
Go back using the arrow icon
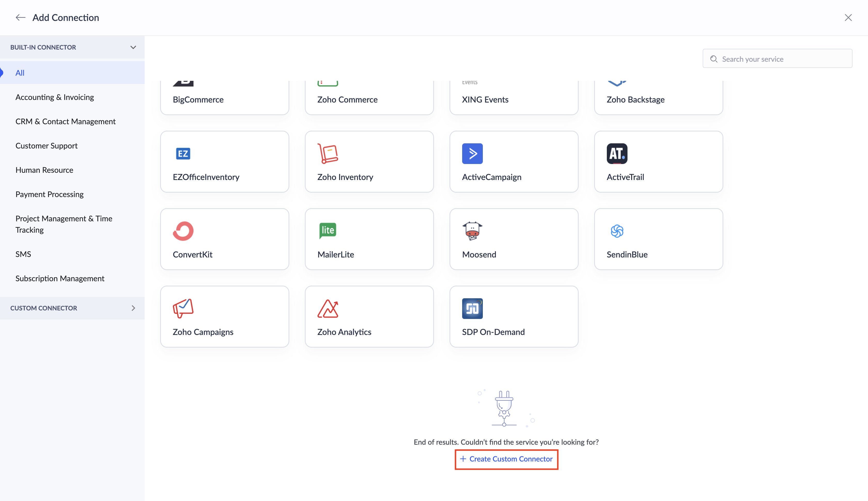(x=21, y=18)
